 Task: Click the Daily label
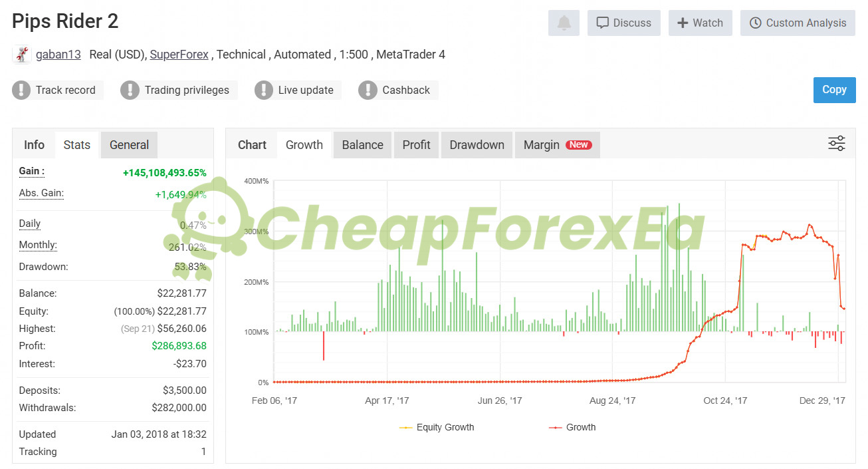point(30,224)
